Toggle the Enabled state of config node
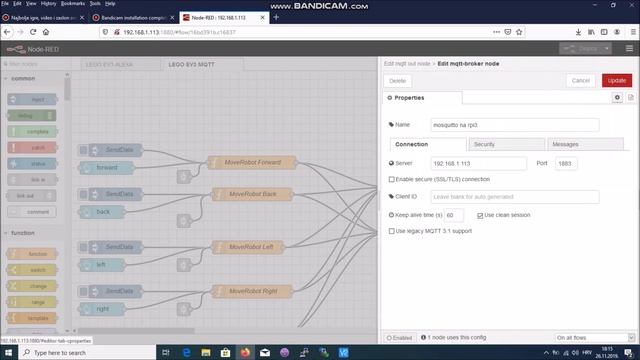This screenshot has width=640, height=360. [x=399, y=338]
